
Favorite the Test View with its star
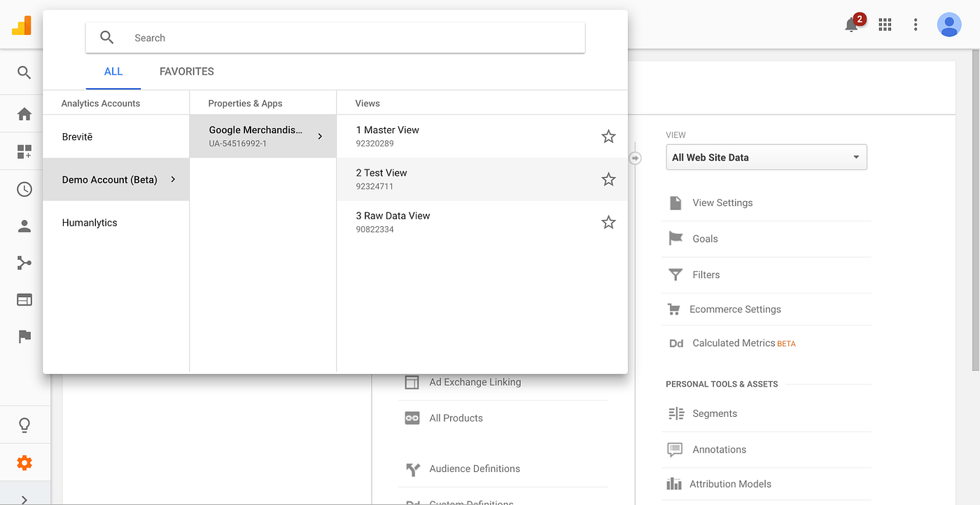(x=608, y=179)
